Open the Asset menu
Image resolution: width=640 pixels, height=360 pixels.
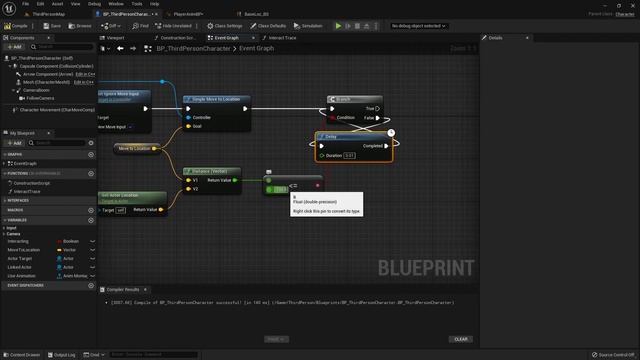[x=57, y=4]
